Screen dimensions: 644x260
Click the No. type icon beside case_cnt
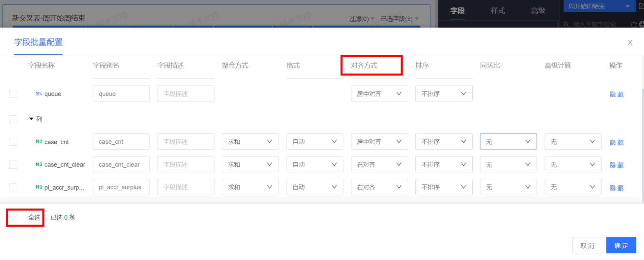[39, 142]
